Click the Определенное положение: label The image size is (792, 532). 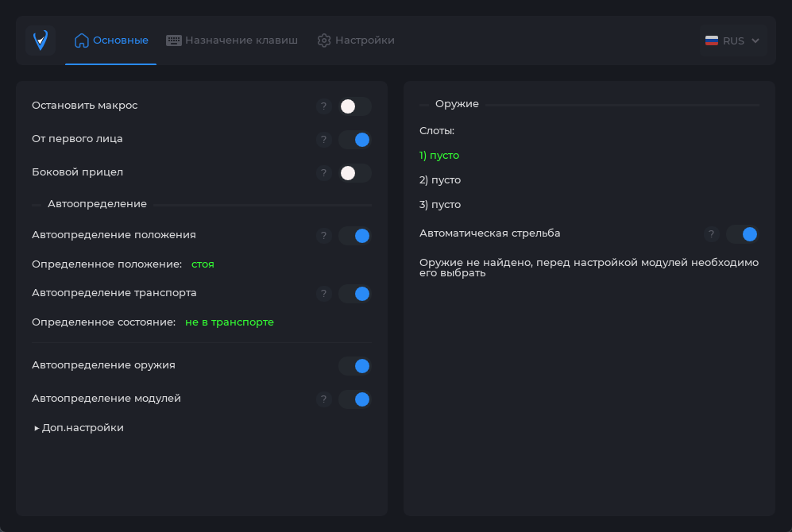pyautogui.click(x=106, y=264)
